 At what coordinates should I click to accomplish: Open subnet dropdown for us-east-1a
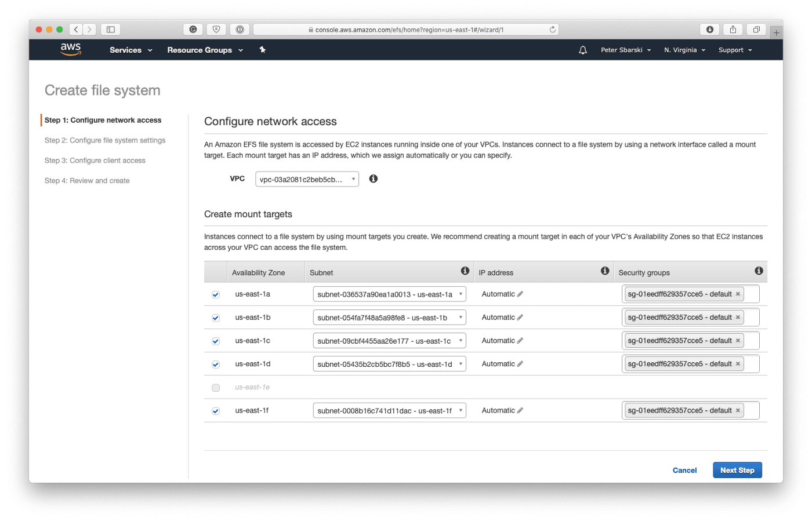click(x=389, y=294)
